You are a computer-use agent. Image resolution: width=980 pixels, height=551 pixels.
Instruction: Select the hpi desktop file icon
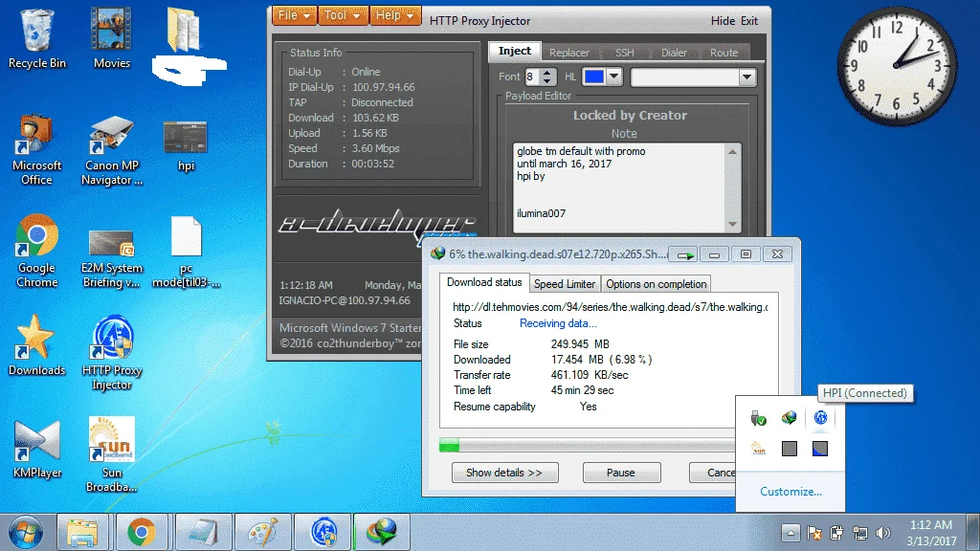coord(186,146)
